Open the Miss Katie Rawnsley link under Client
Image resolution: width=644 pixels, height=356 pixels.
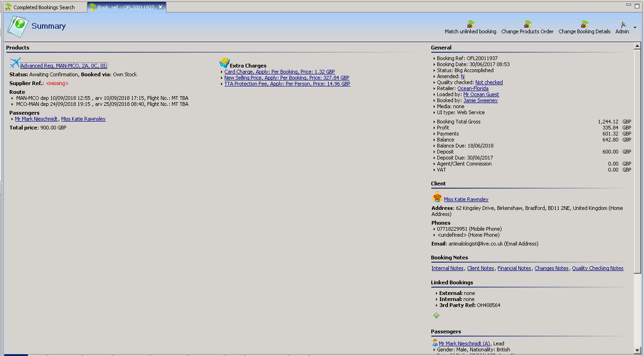tap(466, 200)
